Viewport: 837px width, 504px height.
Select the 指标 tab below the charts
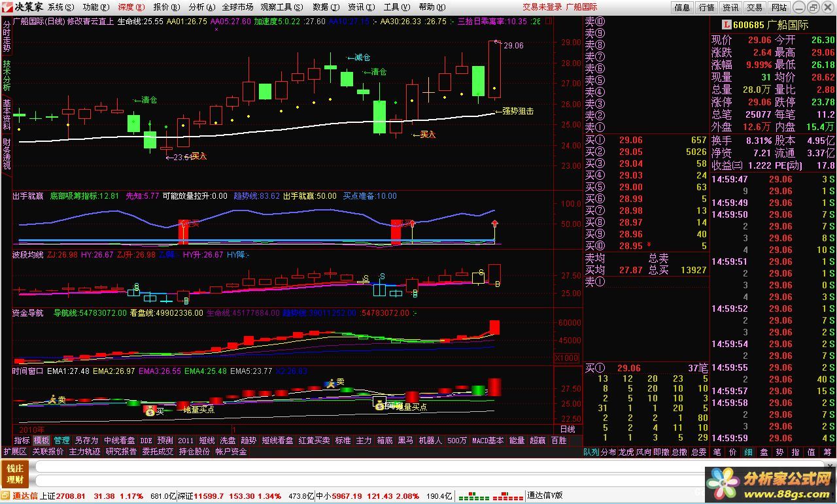coord(22,441)
